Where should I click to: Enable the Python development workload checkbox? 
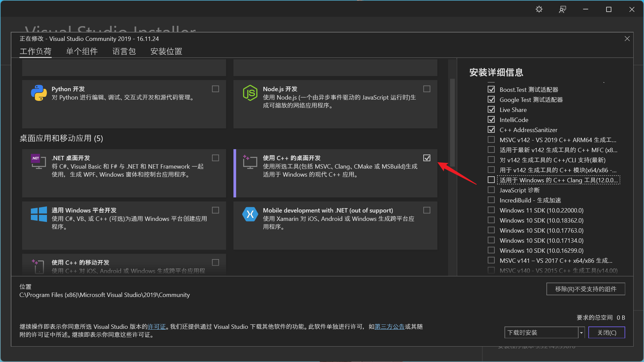coord(215,89)
